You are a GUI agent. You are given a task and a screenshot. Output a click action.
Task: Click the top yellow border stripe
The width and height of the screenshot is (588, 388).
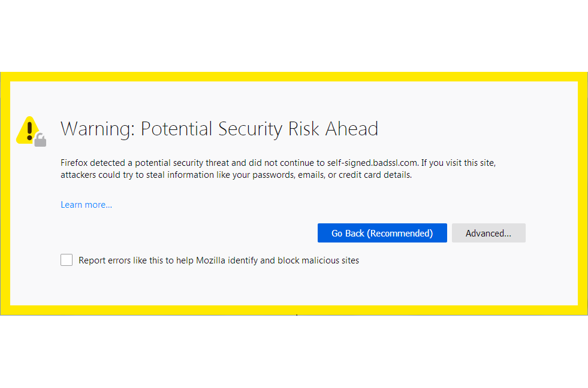(294, 77)
